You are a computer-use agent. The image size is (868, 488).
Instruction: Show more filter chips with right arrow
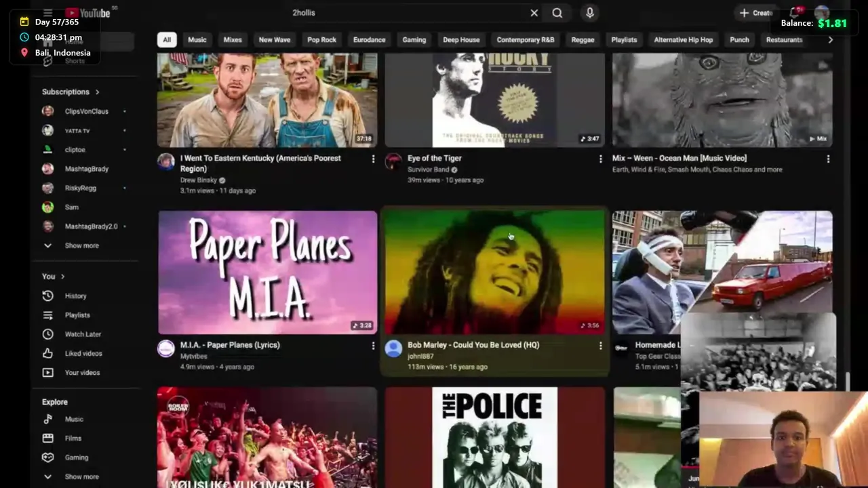pyautogui.click(x=831, y=40)
